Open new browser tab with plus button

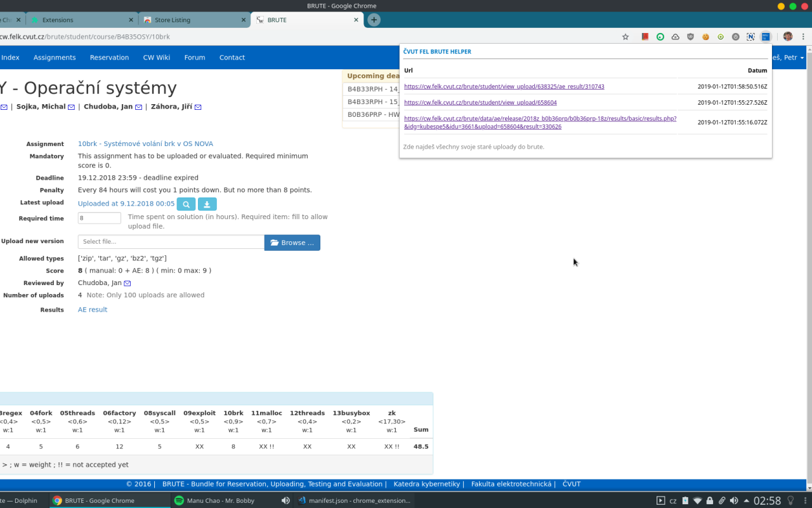point(374,20)
